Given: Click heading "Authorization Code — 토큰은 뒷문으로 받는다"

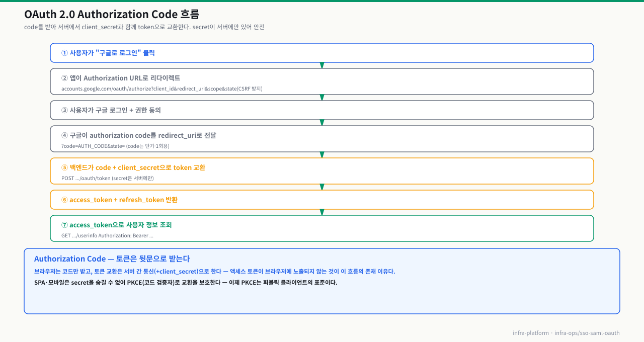Looking at the screenshot, I should coord(112,259).
